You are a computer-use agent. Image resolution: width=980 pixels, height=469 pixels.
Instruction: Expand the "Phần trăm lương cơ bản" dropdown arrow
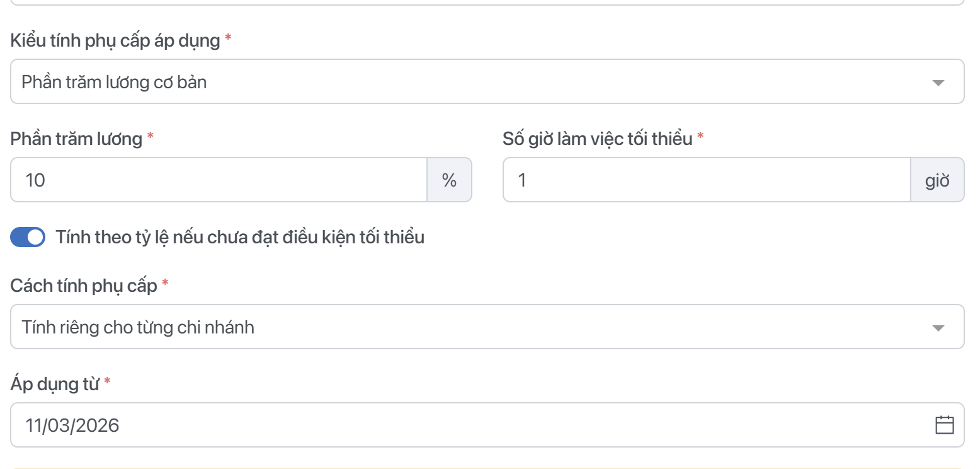tap(938, 83)
